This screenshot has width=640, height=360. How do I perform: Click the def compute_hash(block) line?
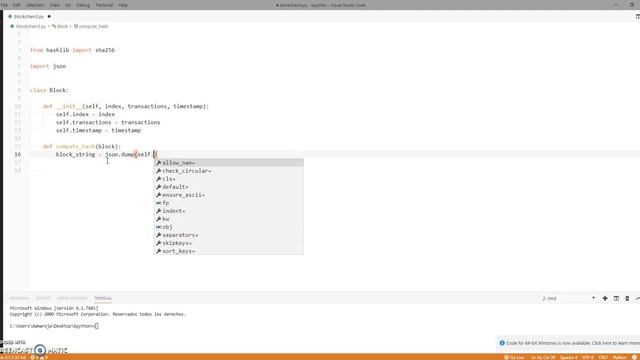pyautogui.click(x=82, y=147)
